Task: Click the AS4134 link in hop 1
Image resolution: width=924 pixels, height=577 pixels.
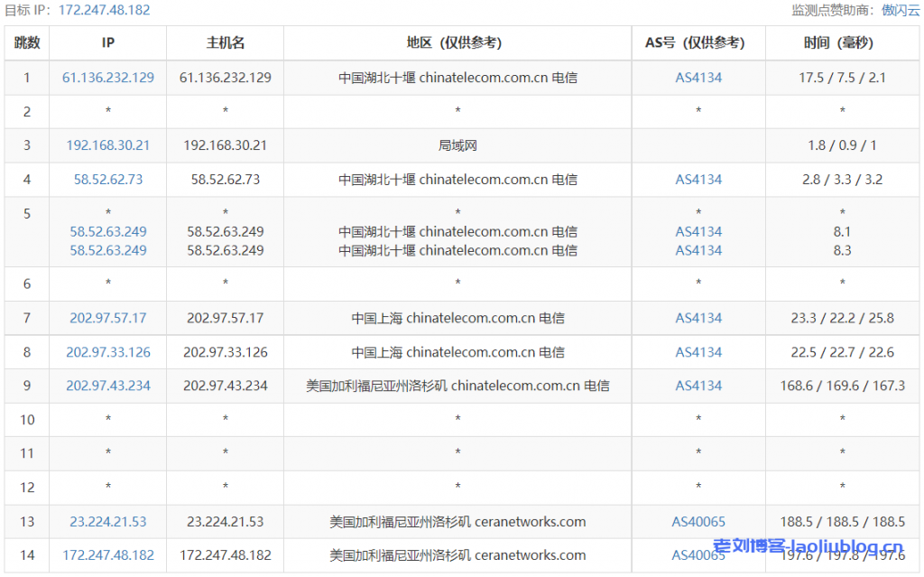Action: tap(698, 78)
